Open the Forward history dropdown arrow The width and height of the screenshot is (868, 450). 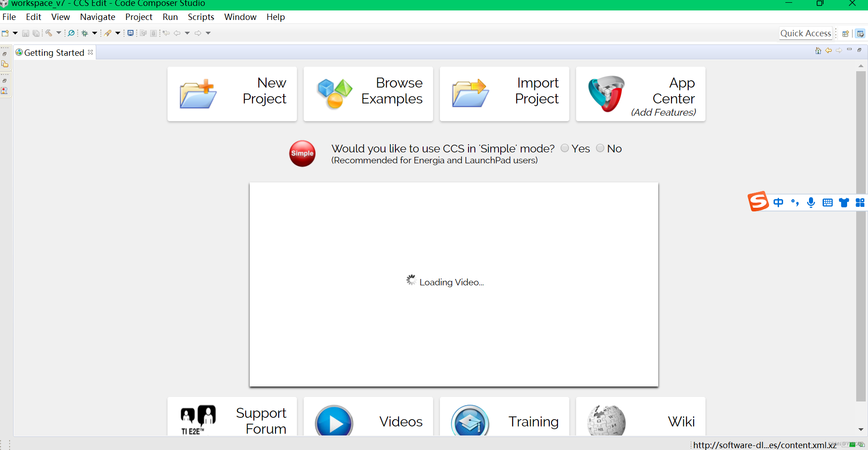pyautogui.click(x=208, y=33)
